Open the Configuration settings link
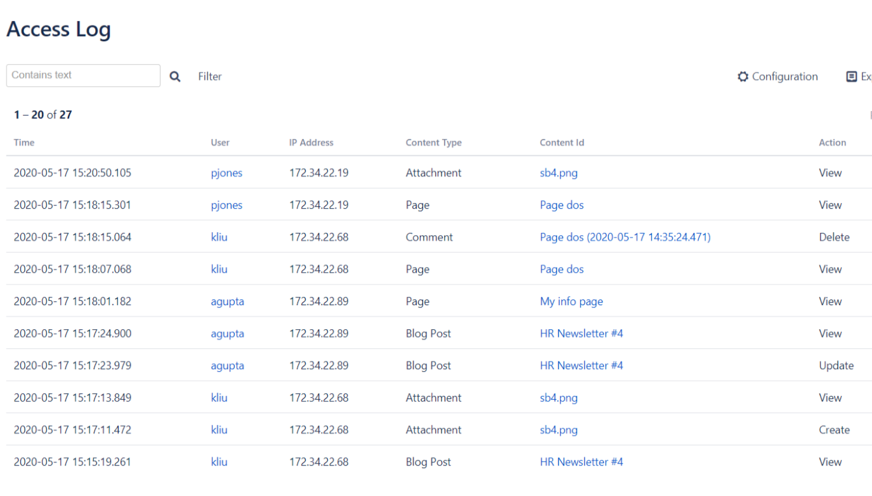Image resolution: width=872 pixels, height=496 pixels. (784, 76)
